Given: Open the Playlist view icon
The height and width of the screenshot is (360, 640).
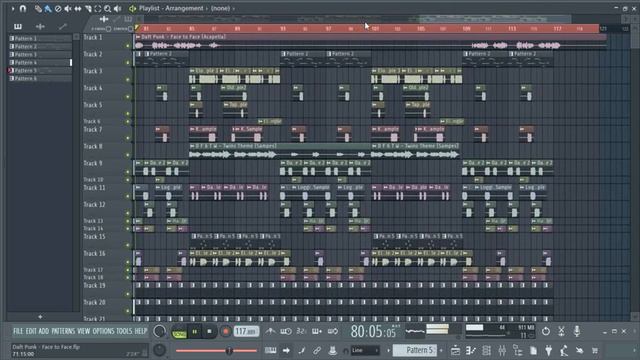Looking at the screenshot, I should [x=456, y=350].
